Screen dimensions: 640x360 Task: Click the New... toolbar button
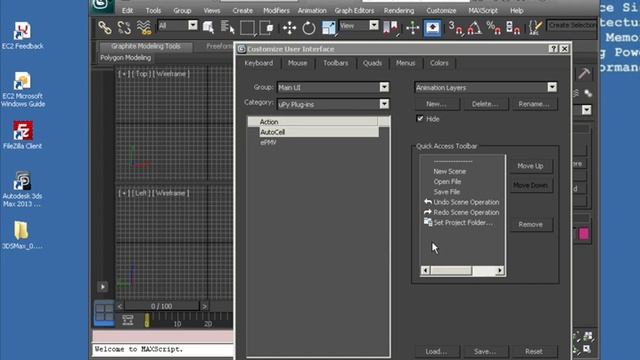pos(436,104)
